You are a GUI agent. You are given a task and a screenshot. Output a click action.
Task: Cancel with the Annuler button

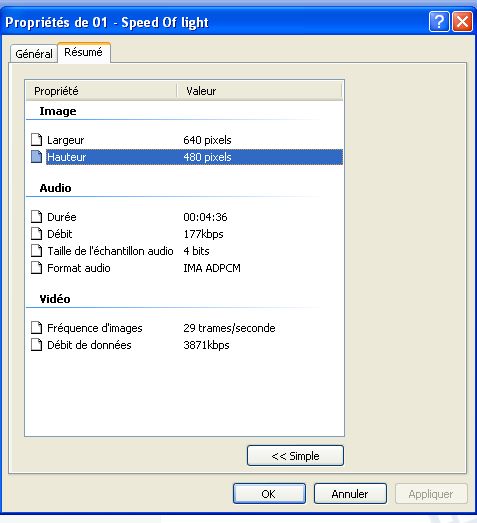350,494
